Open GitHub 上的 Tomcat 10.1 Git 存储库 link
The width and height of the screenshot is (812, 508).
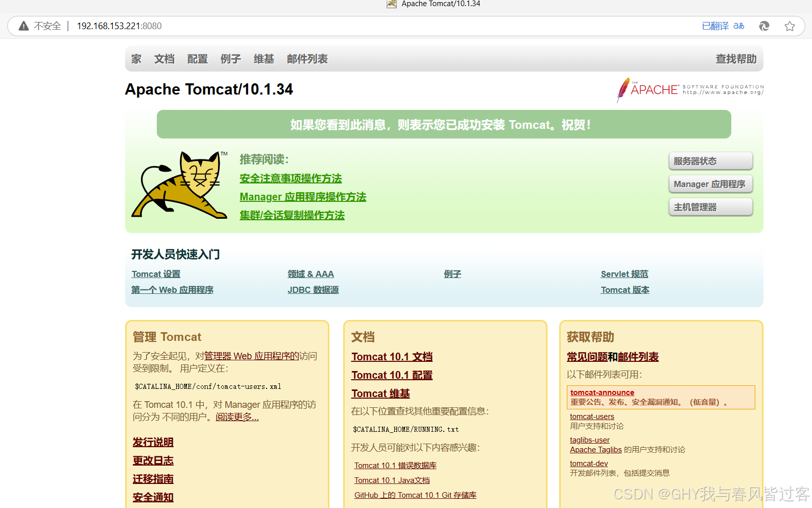(415, 495)
